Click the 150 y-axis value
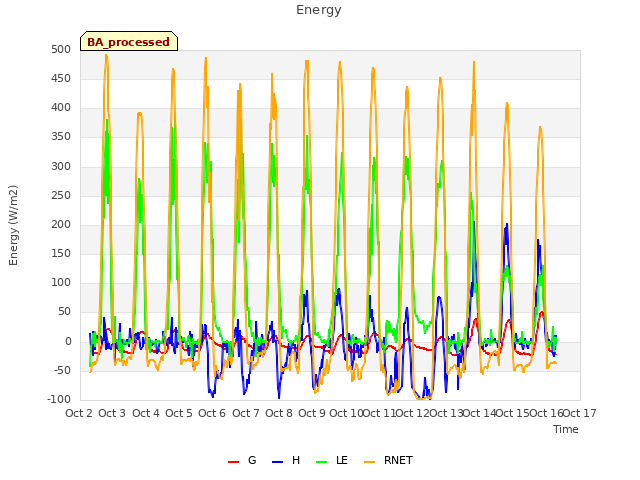640x480 pixels. (61, 253)
